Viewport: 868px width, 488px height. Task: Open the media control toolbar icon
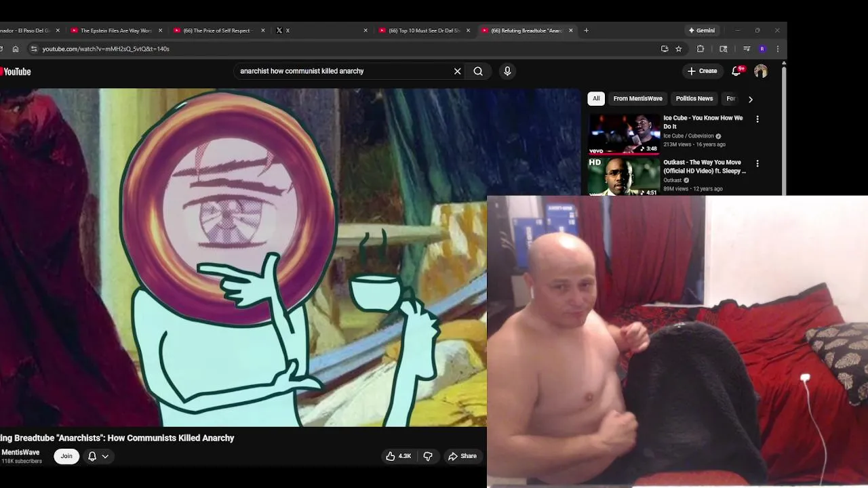747,49
